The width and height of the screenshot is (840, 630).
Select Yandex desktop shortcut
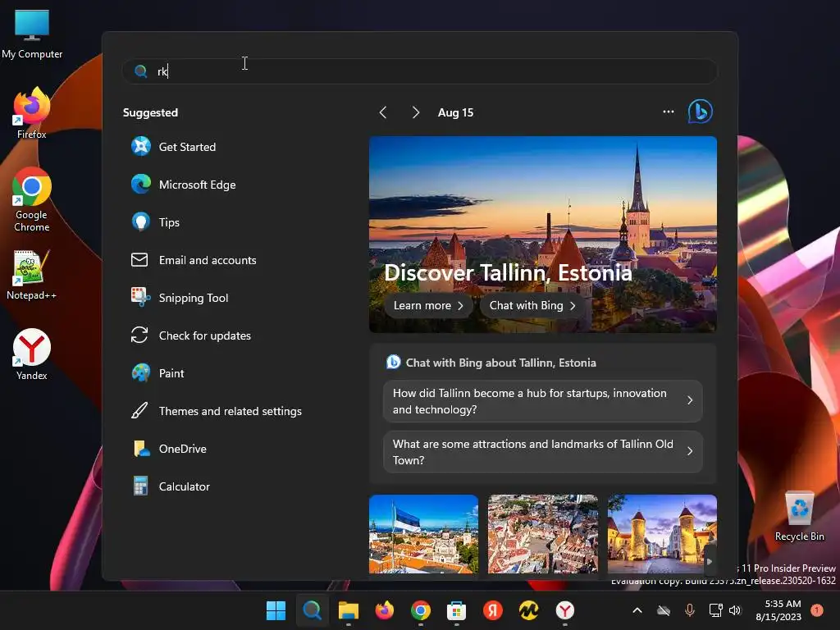tap(32, 354)
